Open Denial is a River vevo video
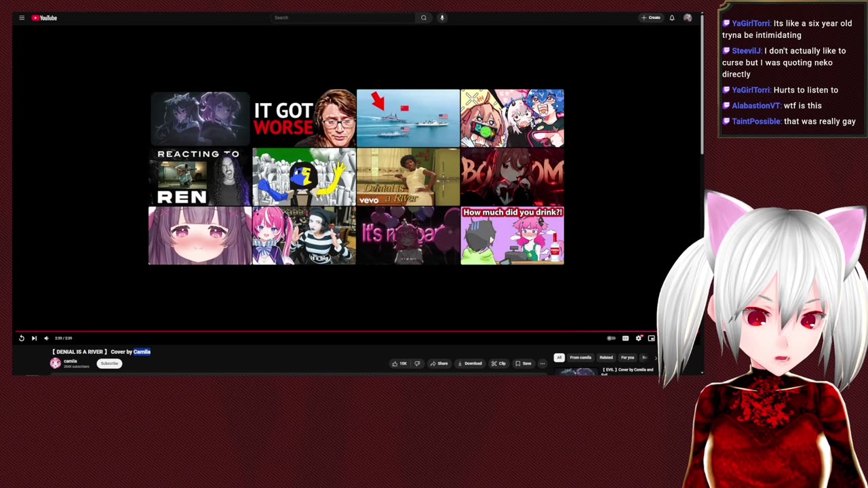 (x=408, y=177)
